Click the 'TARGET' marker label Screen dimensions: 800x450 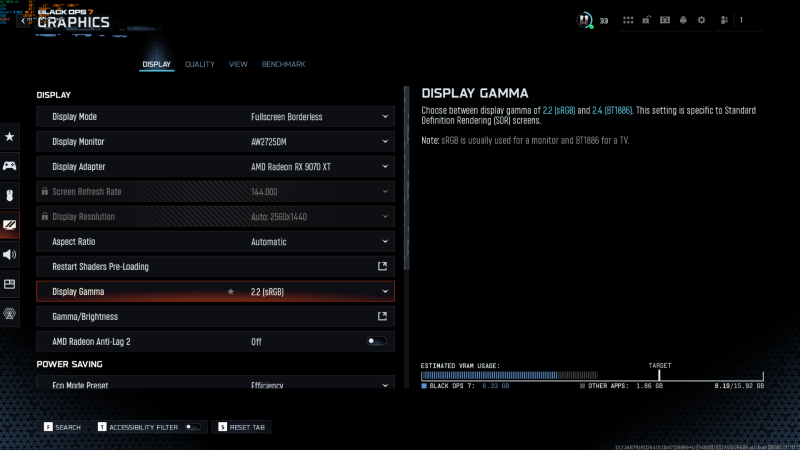[660, 365]
